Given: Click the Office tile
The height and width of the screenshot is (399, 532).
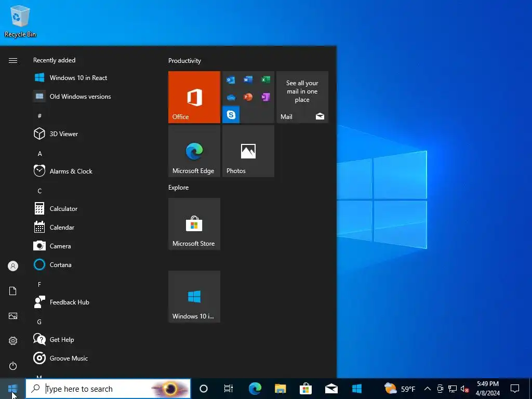Looking at the screenshot, I should [x=194, y=97].
